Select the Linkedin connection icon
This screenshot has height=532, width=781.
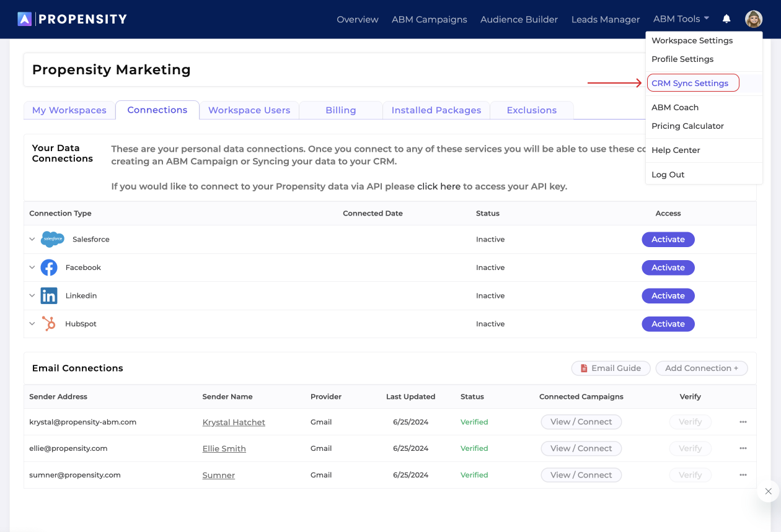click(x=49, y=295)
